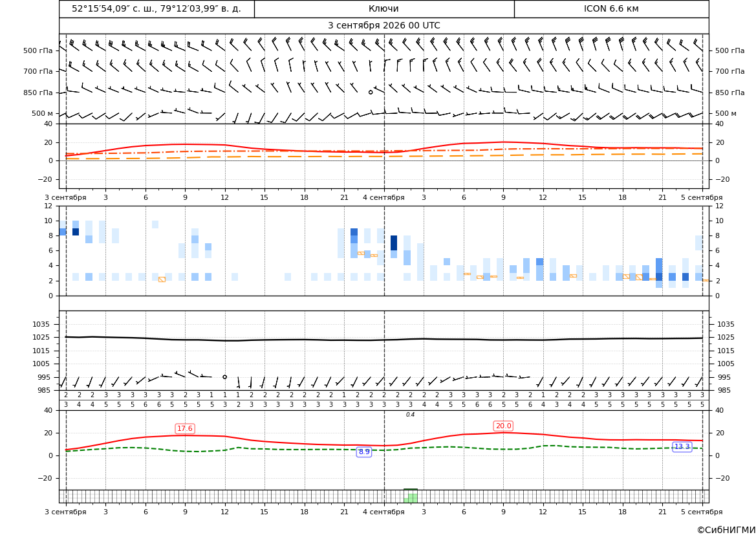Click the left 1025 pressure axis label
Image resolution: width=756 pixels, height=535 pixels.
43,337
